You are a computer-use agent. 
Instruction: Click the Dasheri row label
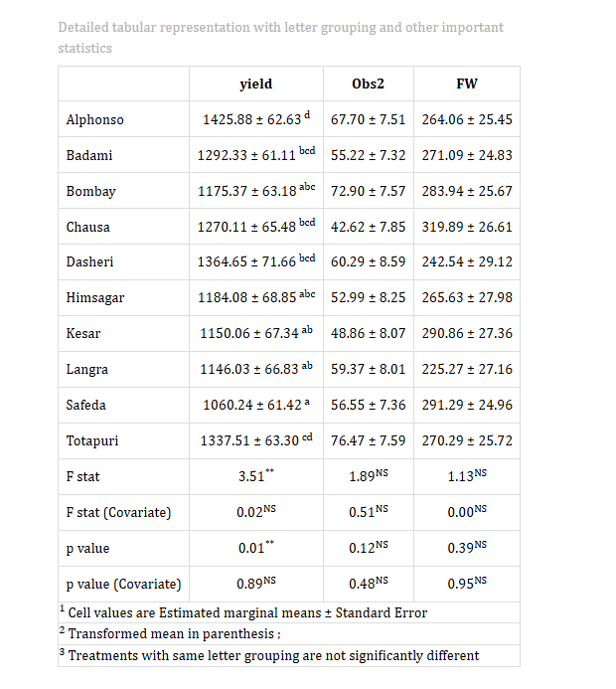pos(89,261)
